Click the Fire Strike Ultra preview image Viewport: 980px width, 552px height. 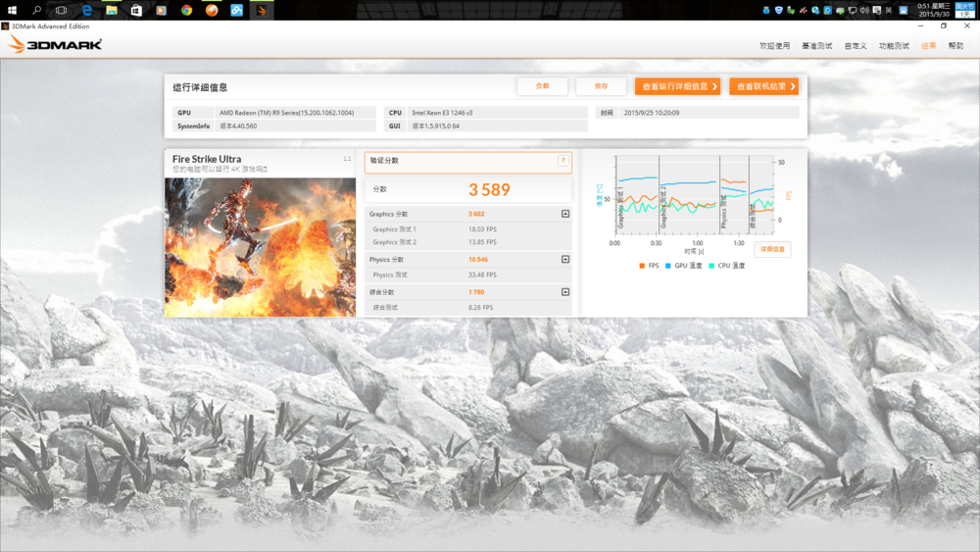coord(260,247)
